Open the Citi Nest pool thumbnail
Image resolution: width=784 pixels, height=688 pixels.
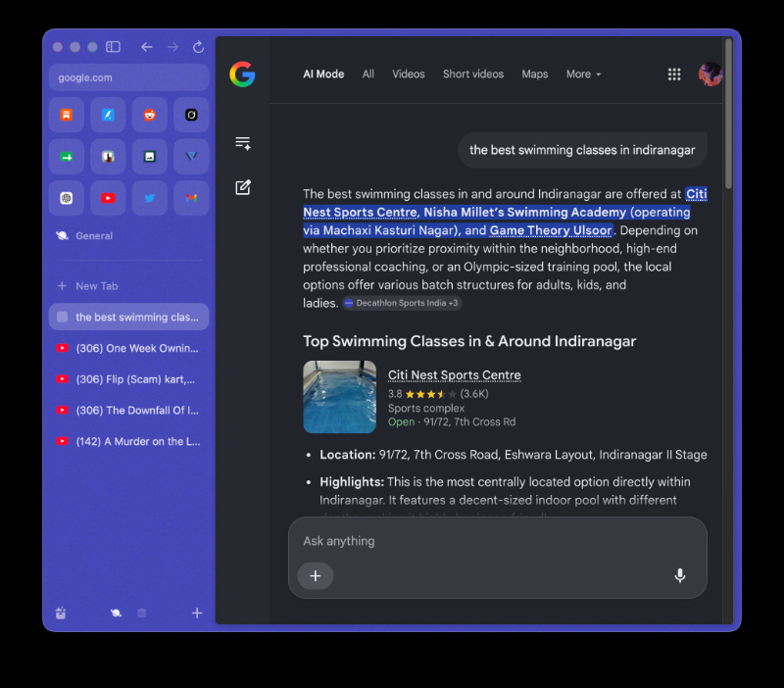point(339,397)
